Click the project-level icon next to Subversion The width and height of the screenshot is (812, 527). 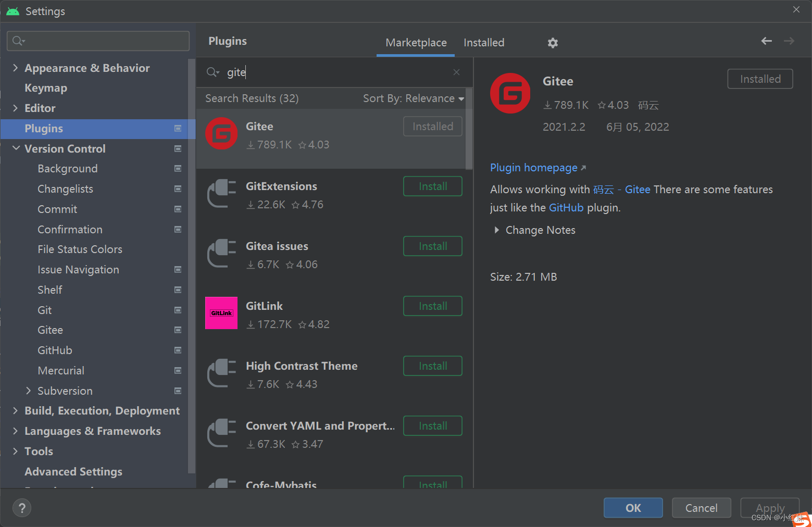(x=178, y=391)
